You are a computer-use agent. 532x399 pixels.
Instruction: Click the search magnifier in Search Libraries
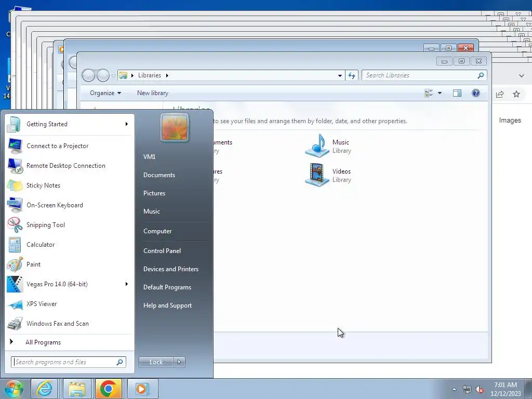[x=481, y=76]
